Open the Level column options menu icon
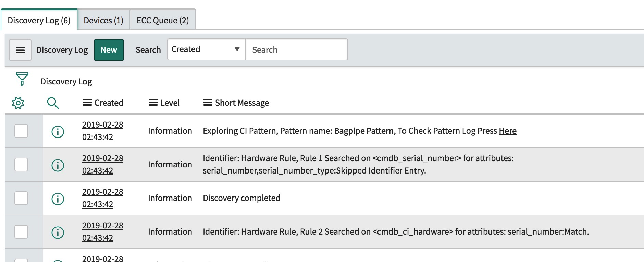This screenshot has width=644, height=262. tap(153, 103)
